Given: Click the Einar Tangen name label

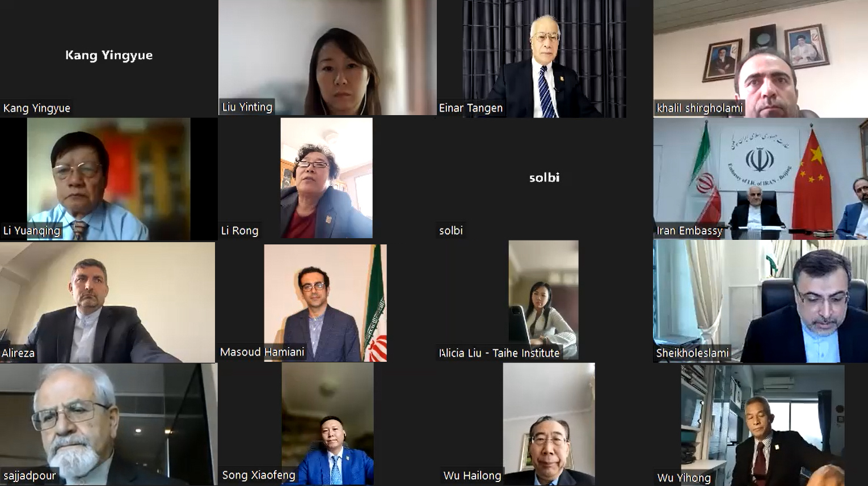Looking at the screenshot, I should tap(471, 108).
